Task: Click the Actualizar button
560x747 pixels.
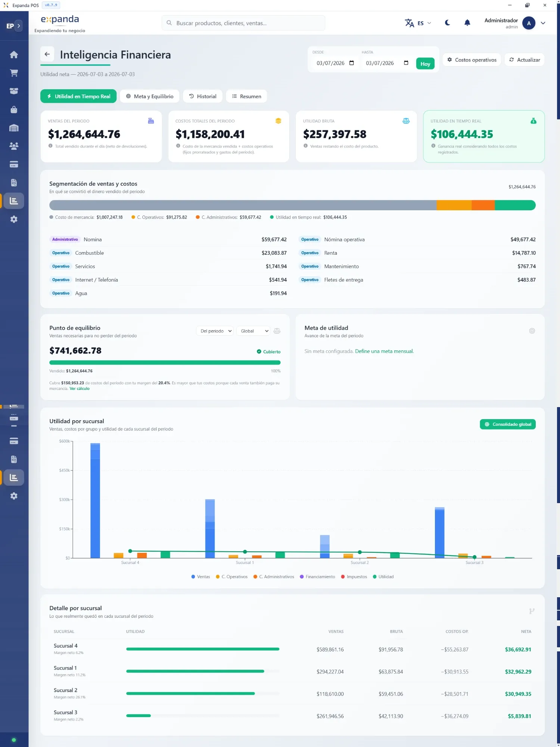Action: [x=525, y=60]
